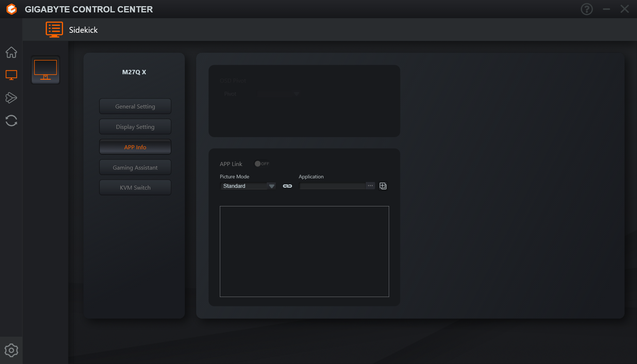This screenshot has width=637, height=364.
Task: Toggle the APP Link switch
Action: (262, 164)
